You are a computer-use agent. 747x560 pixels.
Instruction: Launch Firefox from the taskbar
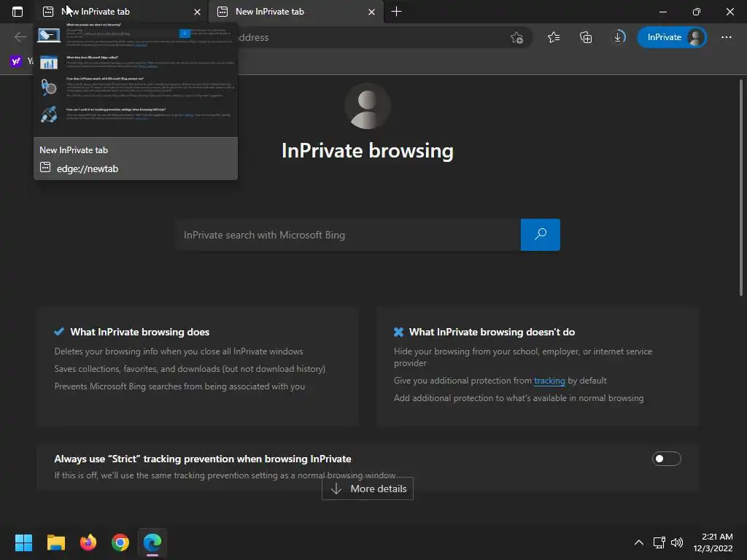(x=88, y=542)
